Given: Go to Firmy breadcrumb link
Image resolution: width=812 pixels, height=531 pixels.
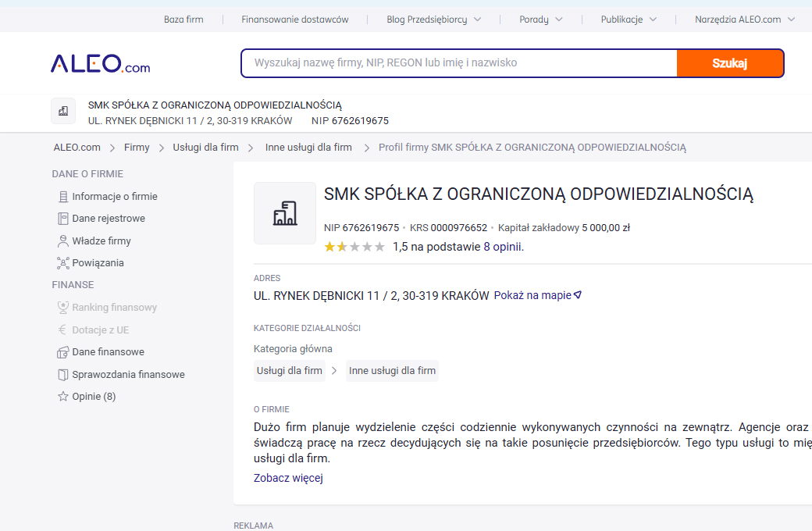Looking at the screenshot, I should point(137,148).
